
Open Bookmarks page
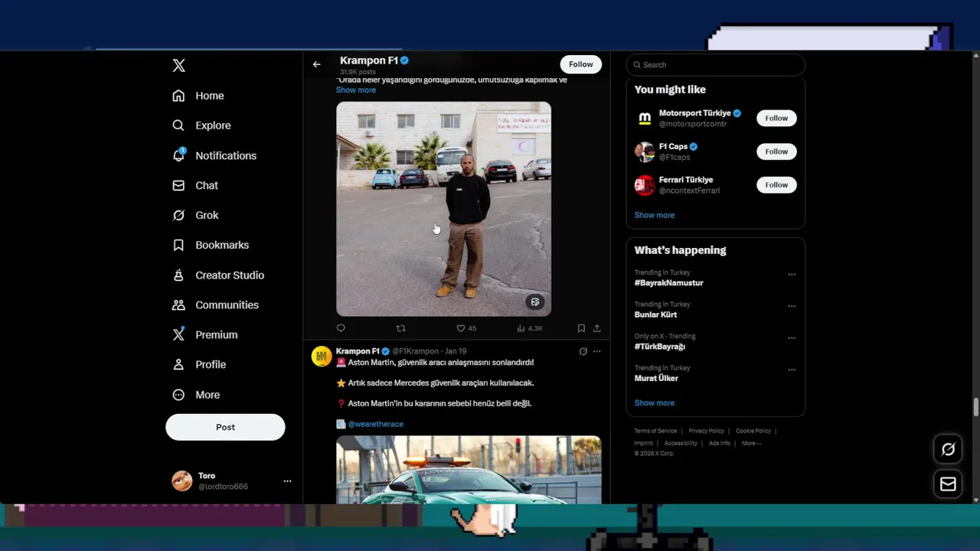pos(211,245)
